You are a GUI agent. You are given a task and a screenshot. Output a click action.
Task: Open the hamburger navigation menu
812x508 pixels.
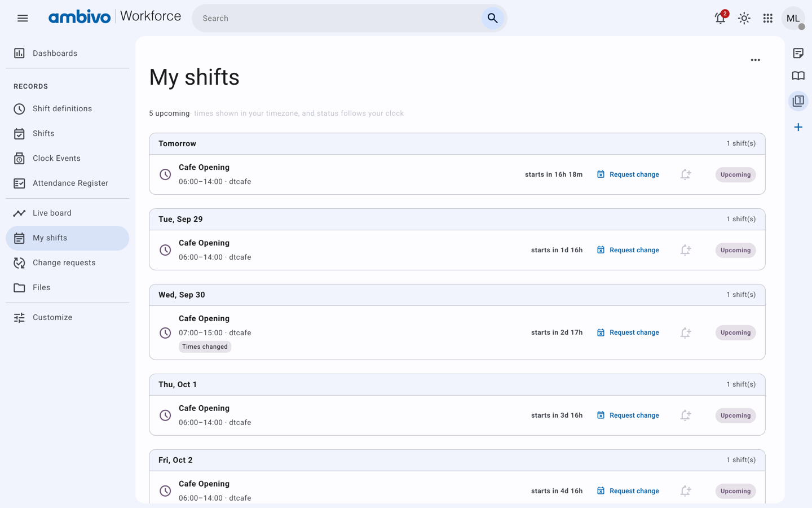(23, 18)
